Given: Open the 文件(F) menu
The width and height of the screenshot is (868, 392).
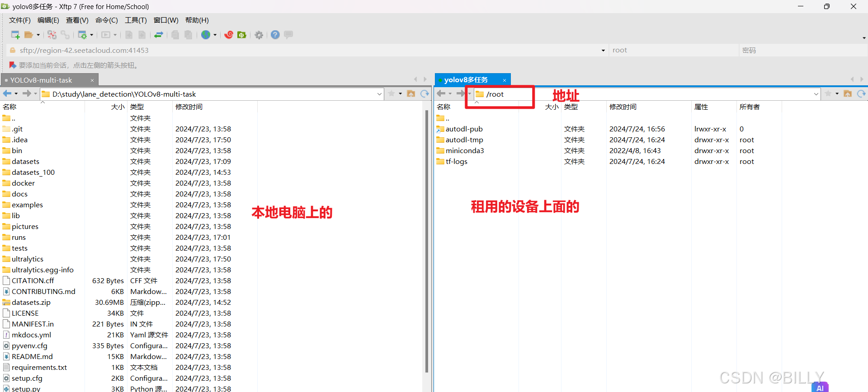Looking at the screenshot, I should click(20, 20).
